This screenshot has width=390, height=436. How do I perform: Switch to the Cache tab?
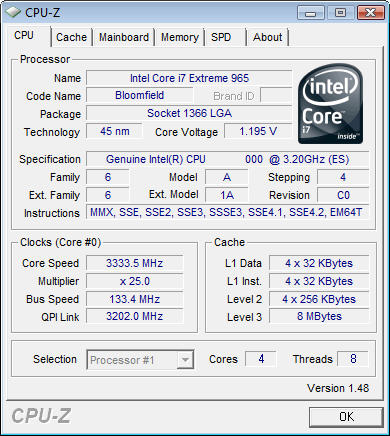tap(71, 37)
